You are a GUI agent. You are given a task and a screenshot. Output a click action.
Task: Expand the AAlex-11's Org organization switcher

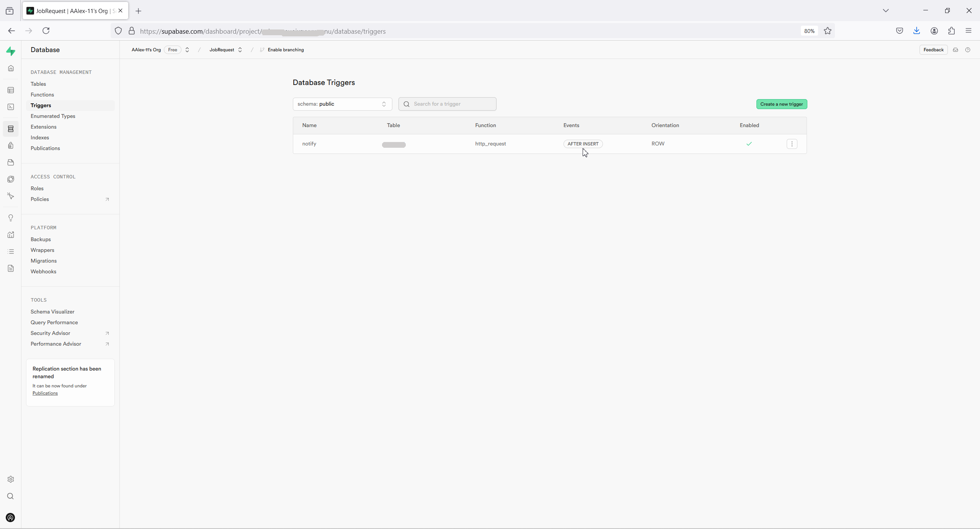[187, 50]
